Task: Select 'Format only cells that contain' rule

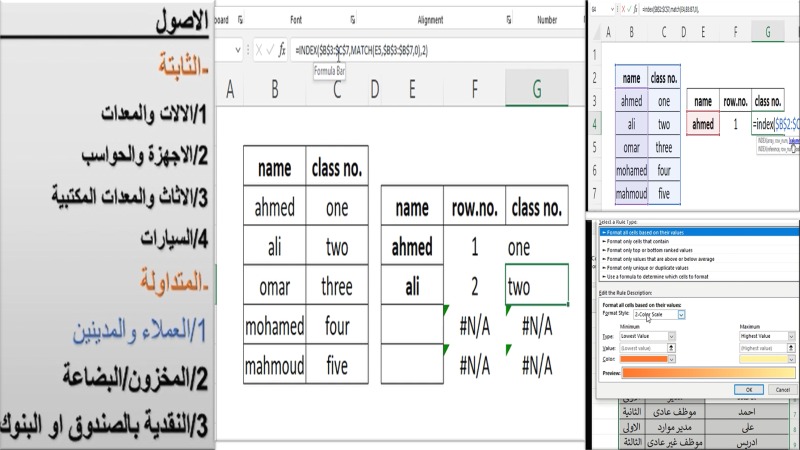Action: 697,241
